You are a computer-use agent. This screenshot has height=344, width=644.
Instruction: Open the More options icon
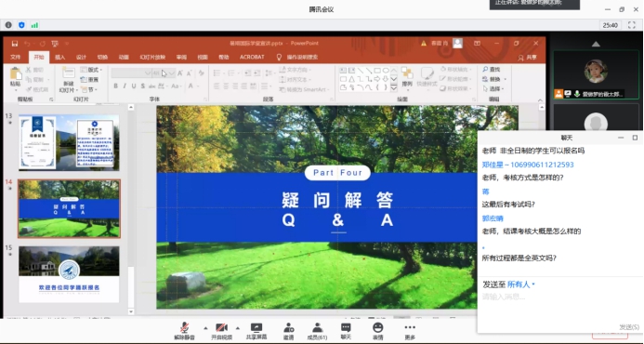tap(410, 331)
